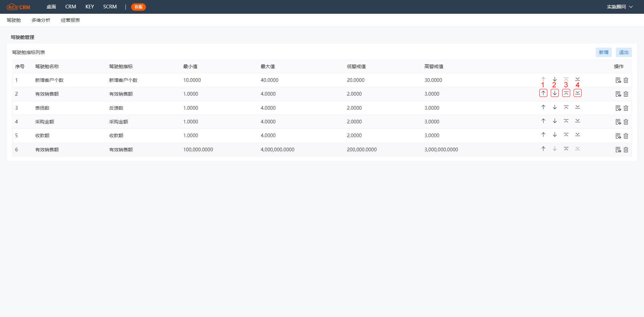
Task: Move row 2 有效销售额 up one
Action: [x=543, y=93]
